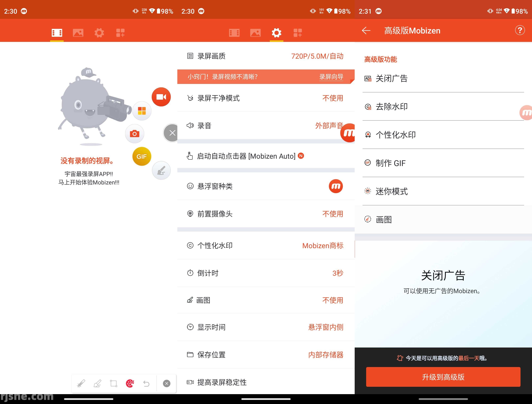
Task: Select the pen tool in drawing toolbar
Action: (81, 383)
